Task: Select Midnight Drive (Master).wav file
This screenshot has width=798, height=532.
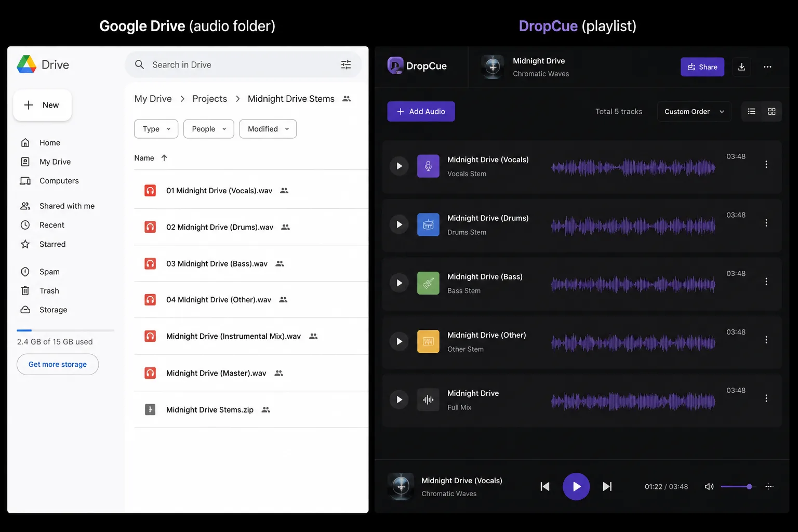Action: [251, 373]
